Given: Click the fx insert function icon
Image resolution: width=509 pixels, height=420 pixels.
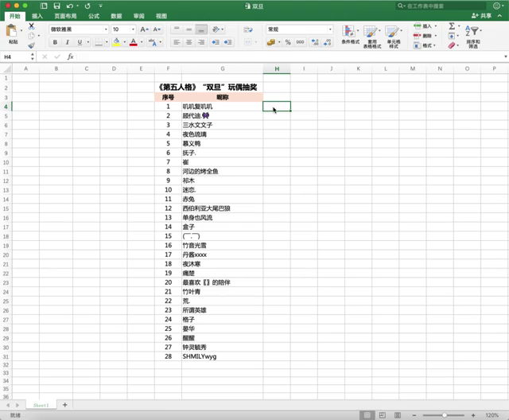Looking at the screenshot, I should (x=70, y=57).
